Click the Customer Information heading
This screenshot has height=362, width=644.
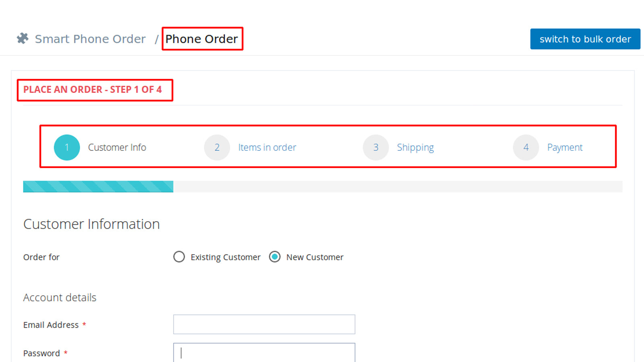tap(91, 224)
